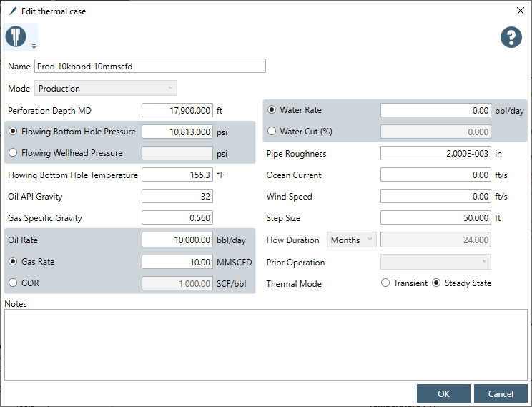
Task: Click the GOR SCF/bbl value field
Action: [177, 283]
